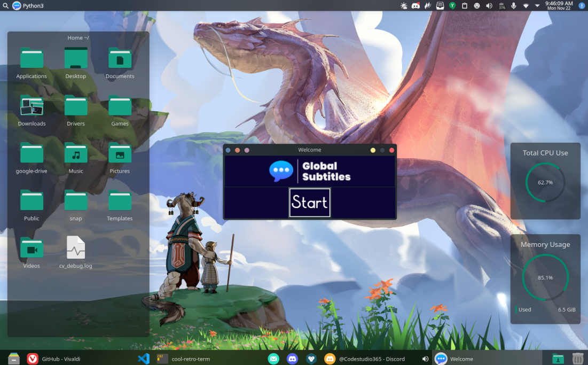The width and height of the screenshot is (588, 365).
Task: Switch to GitHub - Vivaldi window
Action: click(54, 359)
